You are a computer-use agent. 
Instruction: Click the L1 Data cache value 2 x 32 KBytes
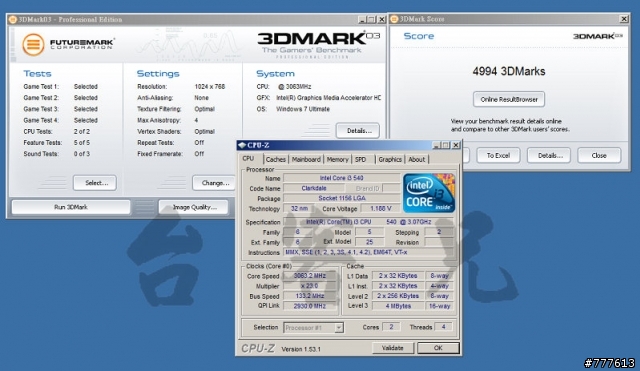398,276
